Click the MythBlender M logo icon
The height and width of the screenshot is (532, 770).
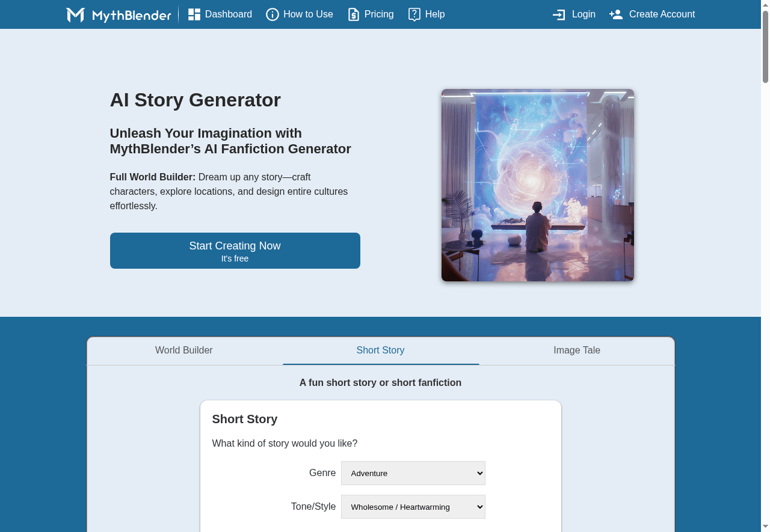(75, 15)
